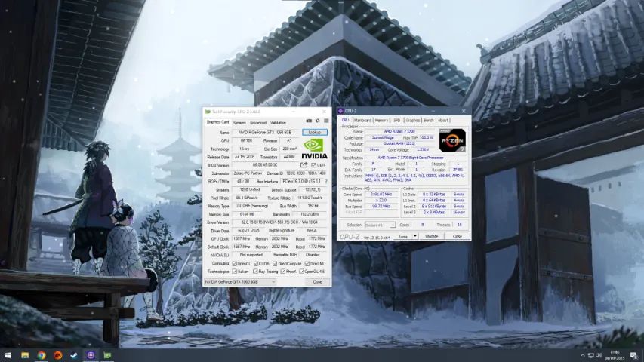Open Steam from taskbar
Image resolution: width=644 pixels, height=362 pixels.
pyautogui.click(x=74, y=355)
